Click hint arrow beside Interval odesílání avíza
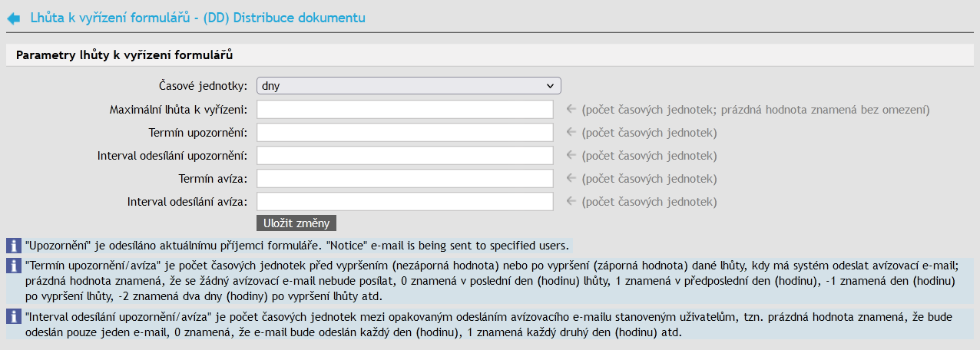The width and height of the screenshot is (980, 350). pyautogui.click(x=571, y=202)
